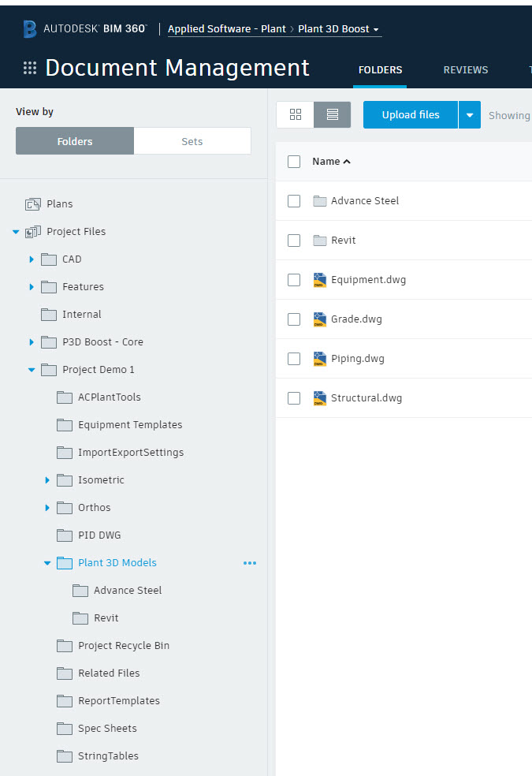532x776 pixels.
Task: Open the module switcher grid icon
Action: pyautogui.click(x=30, y=68)
